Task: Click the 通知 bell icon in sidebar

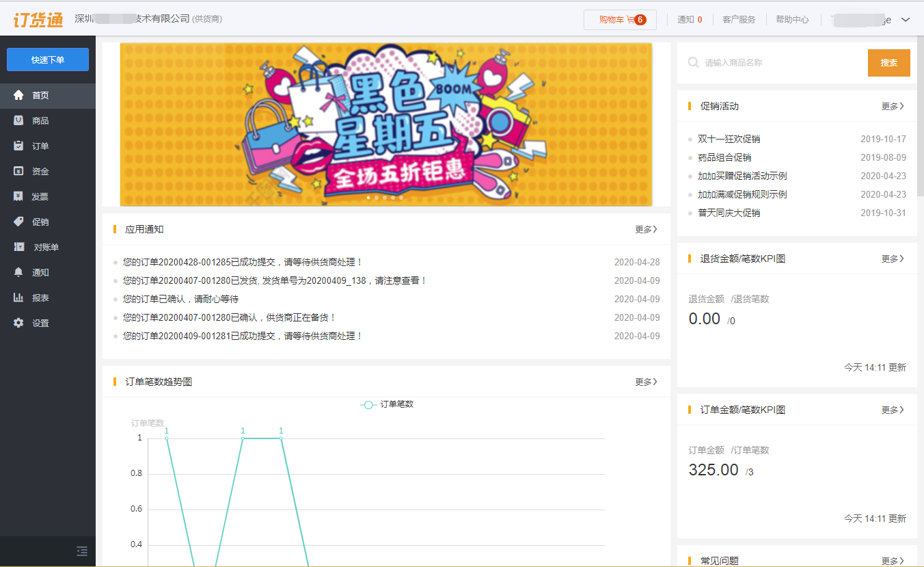Action: [18, 272]
